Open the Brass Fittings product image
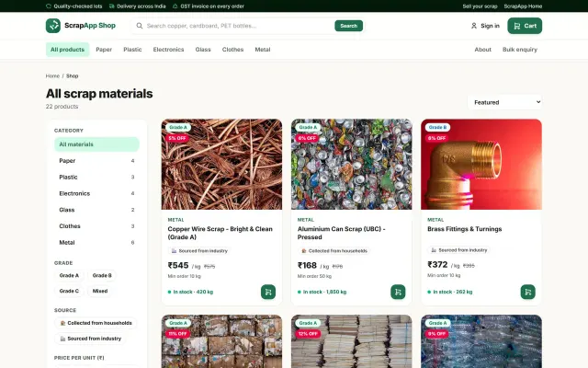 (x=481, y=165)
